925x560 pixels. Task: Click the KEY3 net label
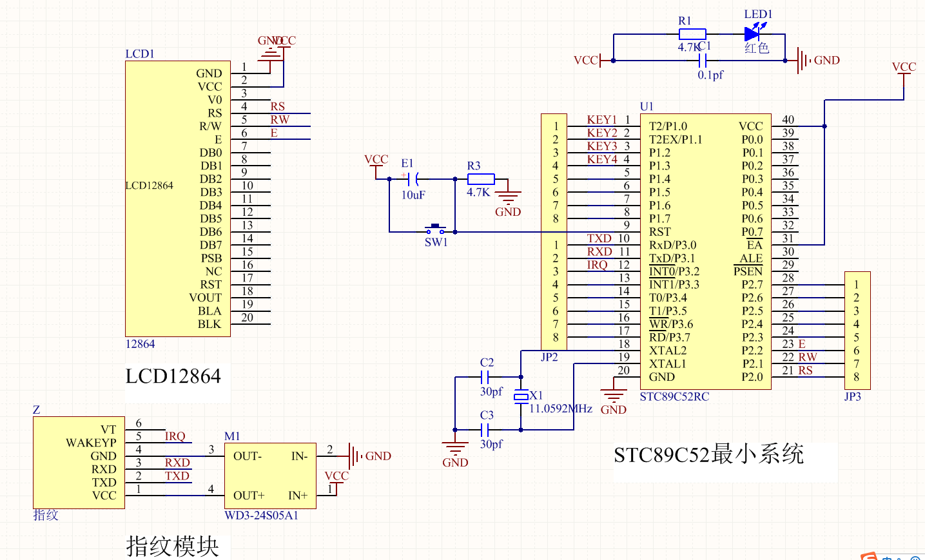click(x=602, y=146)
